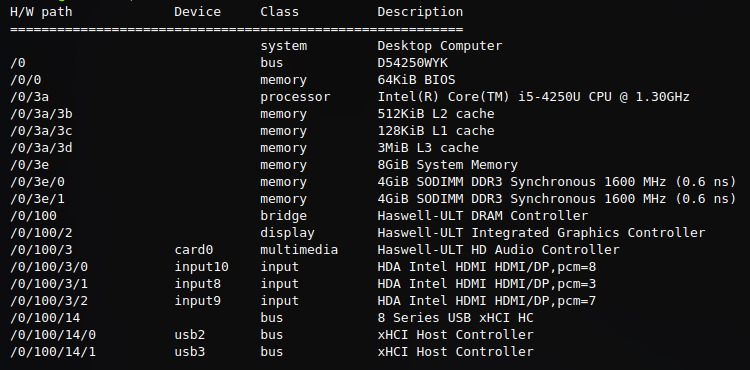Viewport: 750px width, 370px height.
Task: Click the 'HDA Intel HDMI HDMI/DP,pcm=8' text
Action: 486,267
